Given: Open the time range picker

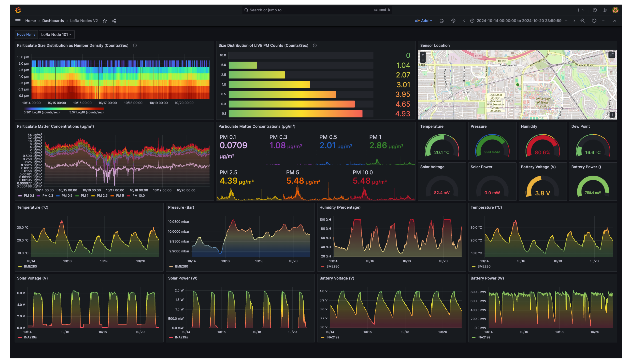Looking at the screenshot, I should 519,21.
